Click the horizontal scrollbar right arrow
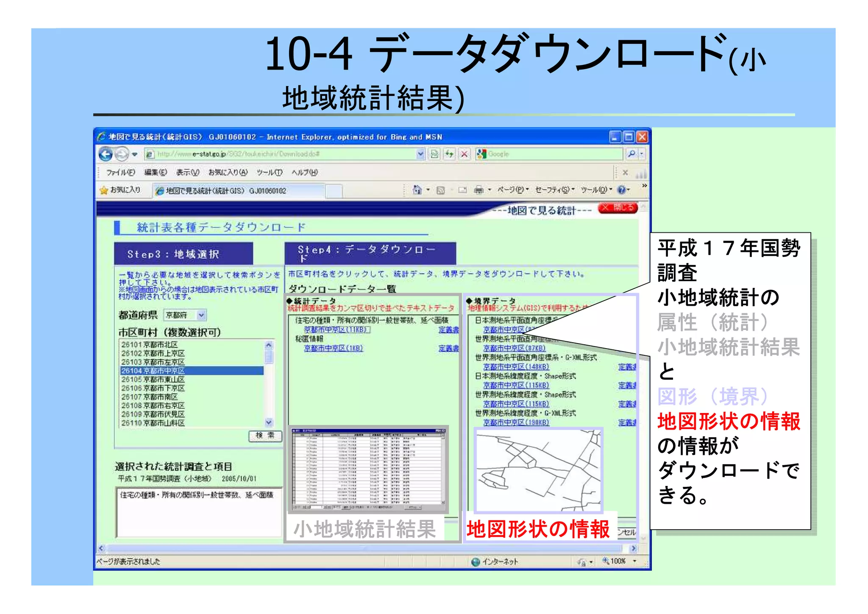Screen dimensions: 868x614 coord(634,548)
